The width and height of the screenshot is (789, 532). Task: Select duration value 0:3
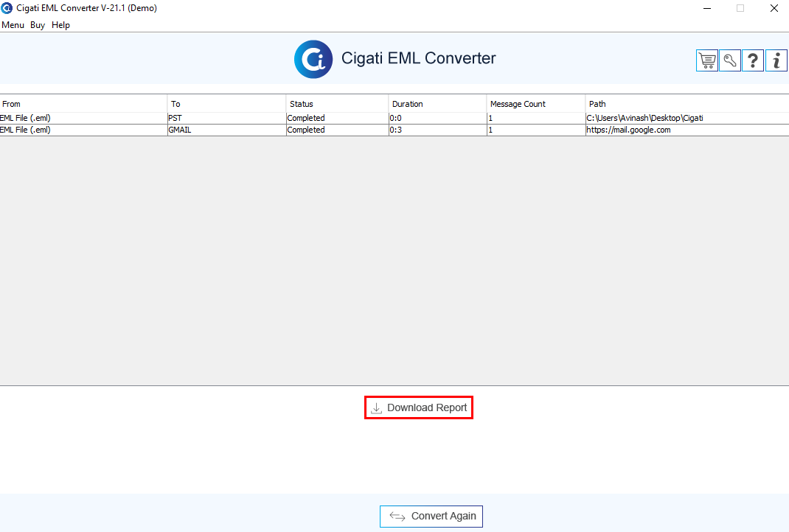click(437, 130)
